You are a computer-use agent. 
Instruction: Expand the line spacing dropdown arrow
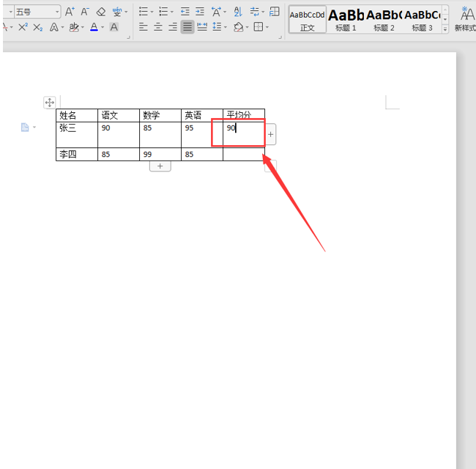point(226,28)
